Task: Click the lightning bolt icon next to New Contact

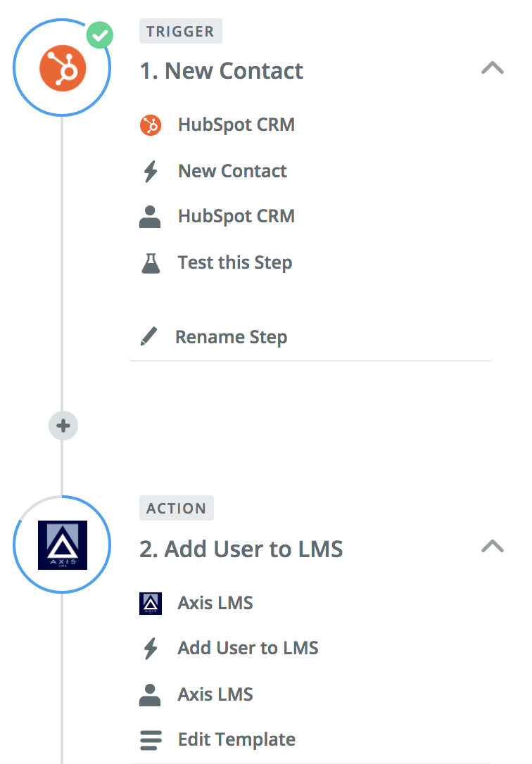Action: point(151,172)
